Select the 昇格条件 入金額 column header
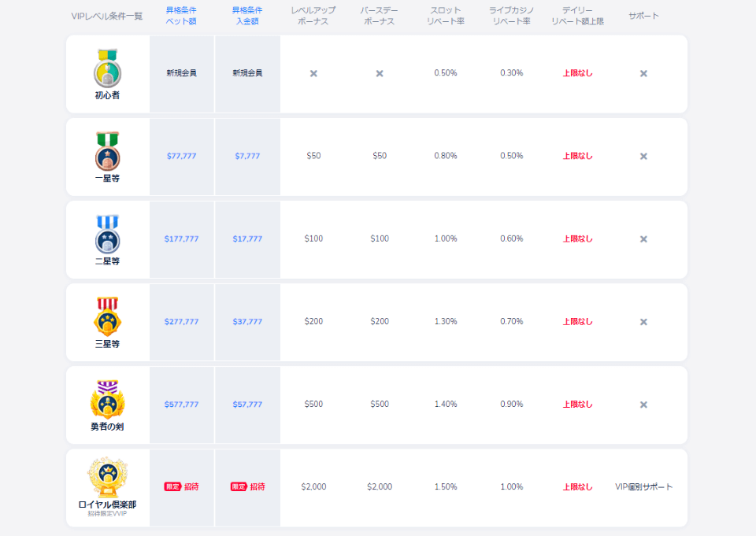This screenshot has width=756, height=536. click(x=247, y=16)
